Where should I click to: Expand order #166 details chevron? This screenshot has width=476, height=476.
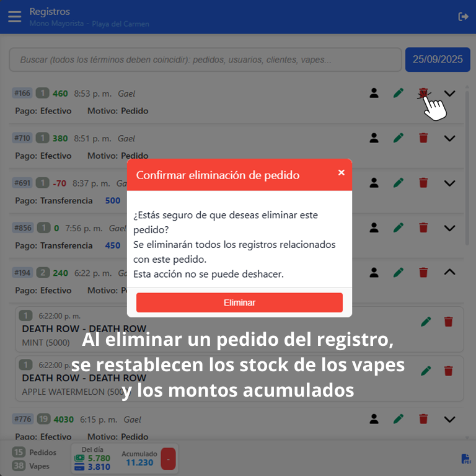[x=449, y=93]
